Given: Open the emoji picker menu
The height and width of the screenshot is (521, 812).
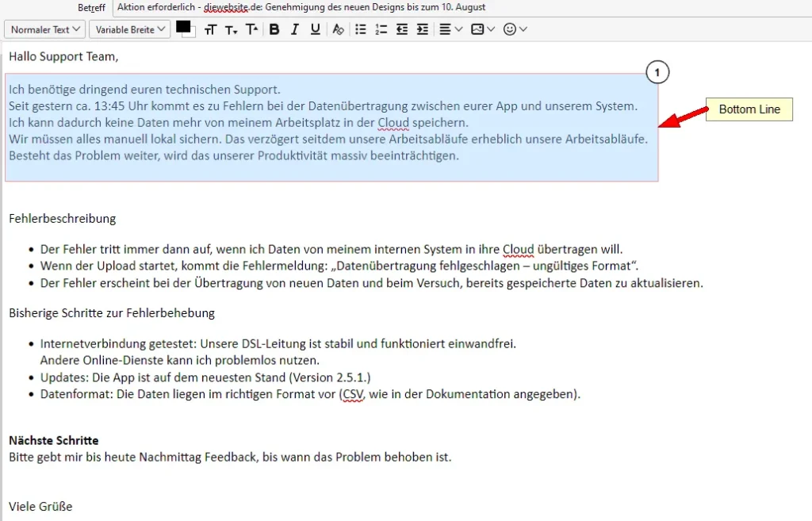Looking at the screenshot, I should pos(514,29).
